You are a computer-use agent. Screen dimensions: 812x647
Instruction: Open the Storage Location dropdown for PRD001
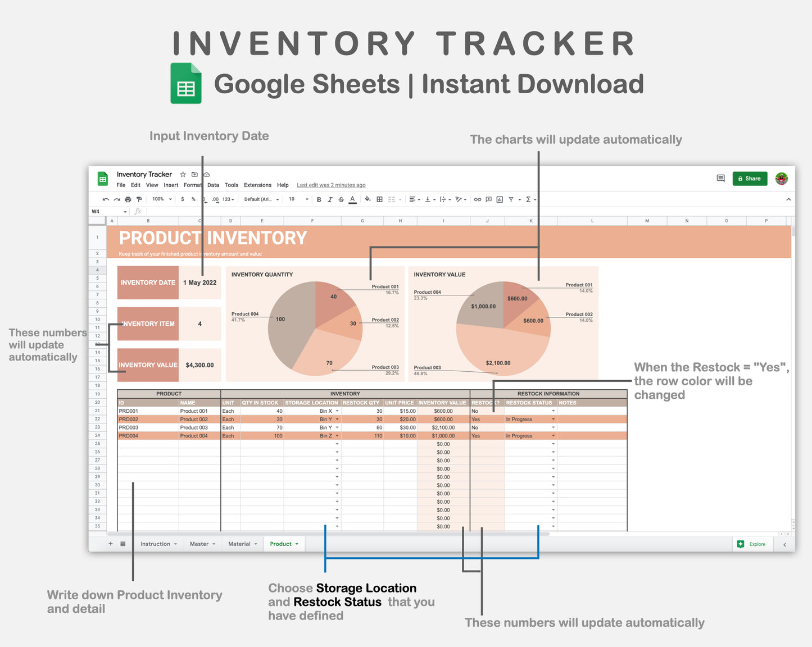point(337,411)
